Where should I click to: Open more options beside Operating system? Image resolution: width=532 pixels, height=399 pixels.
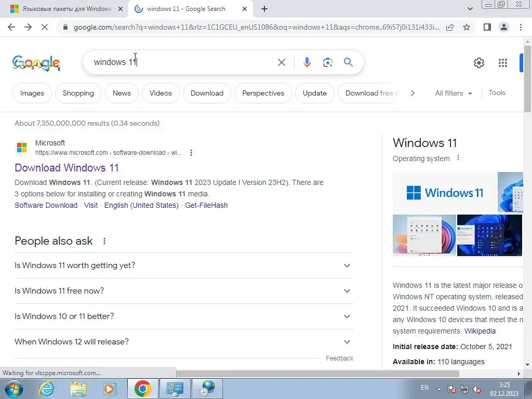coord(458,158)
